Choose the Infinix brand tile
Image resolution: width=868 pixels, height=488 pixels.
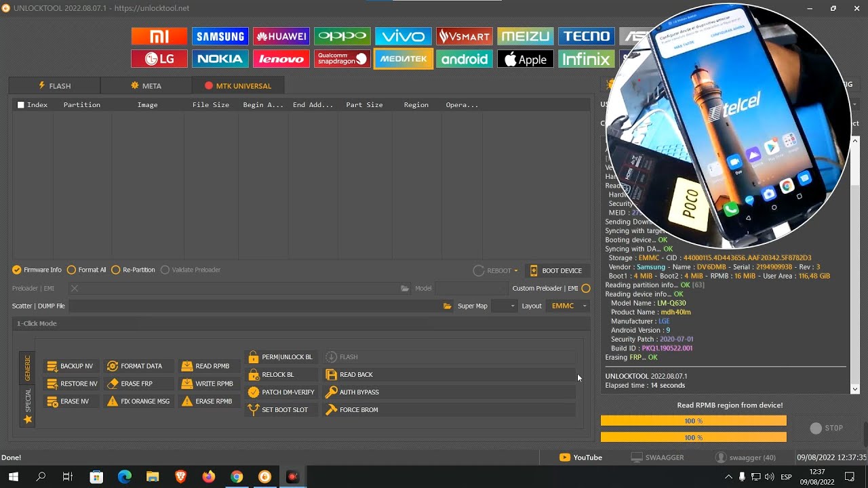pos(587,59)
